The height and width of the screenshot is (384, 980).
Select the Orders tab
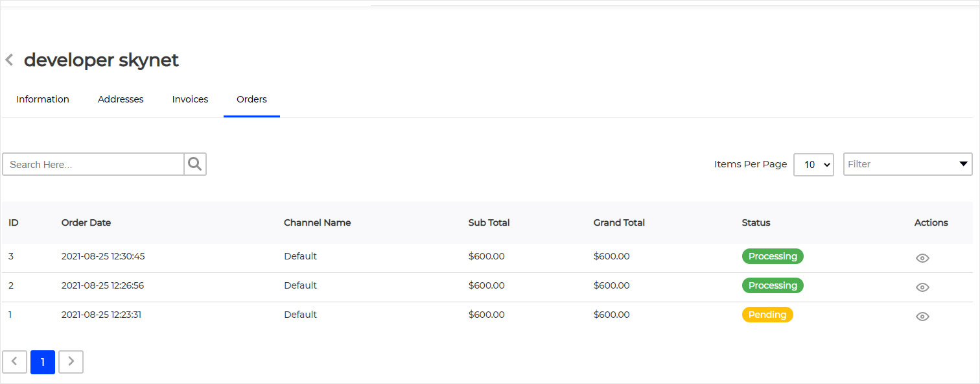(x=251, y=99)
